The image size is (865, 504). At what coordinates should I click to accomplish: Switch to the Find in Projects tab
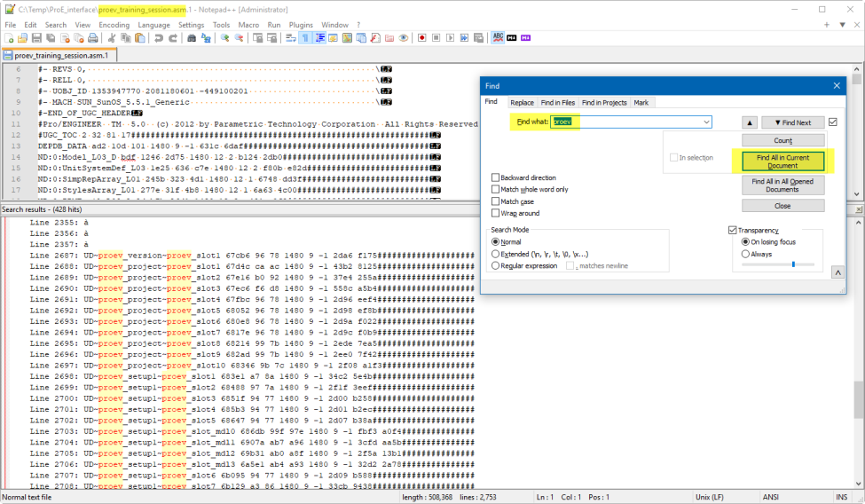point(604,103)
